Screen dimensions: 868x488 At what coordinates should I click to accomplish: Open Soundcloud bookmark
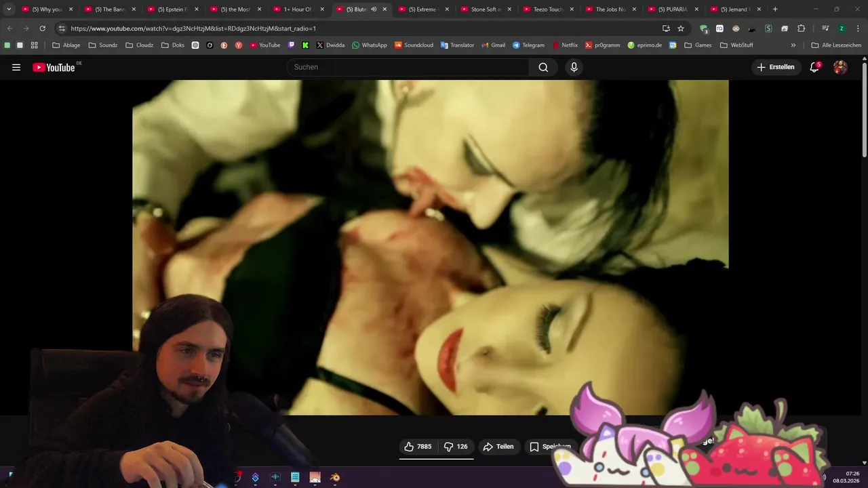click(414, 45)
